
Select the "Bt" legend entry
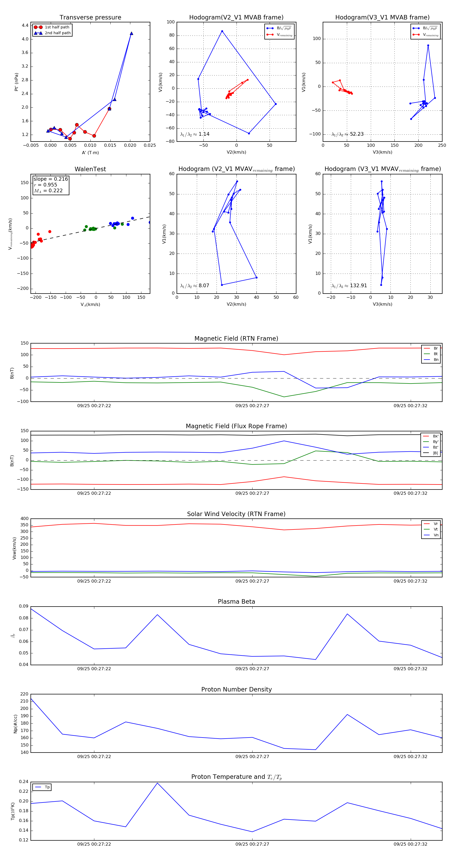(x=431, y=354)
